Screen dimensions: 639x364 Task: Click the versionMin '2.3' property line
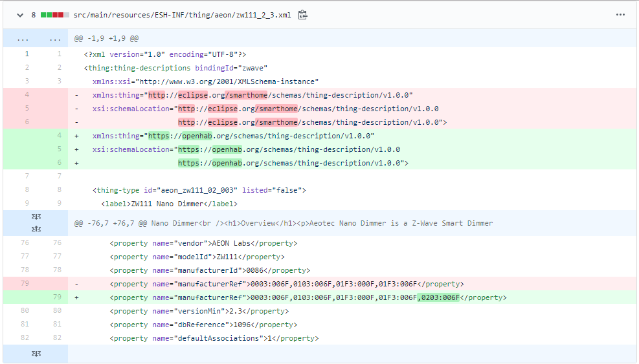(x=199, y=311)
